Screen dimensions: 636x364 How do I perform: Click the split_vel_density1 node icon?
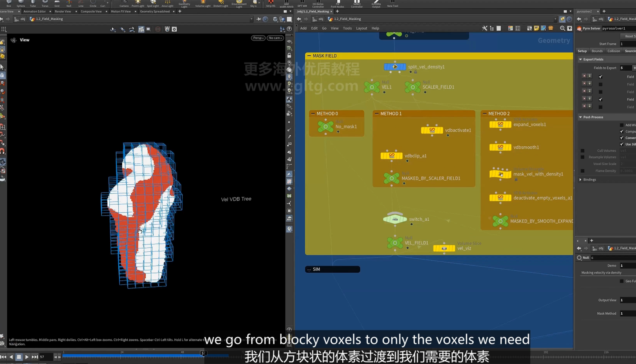tap(395, 67)
